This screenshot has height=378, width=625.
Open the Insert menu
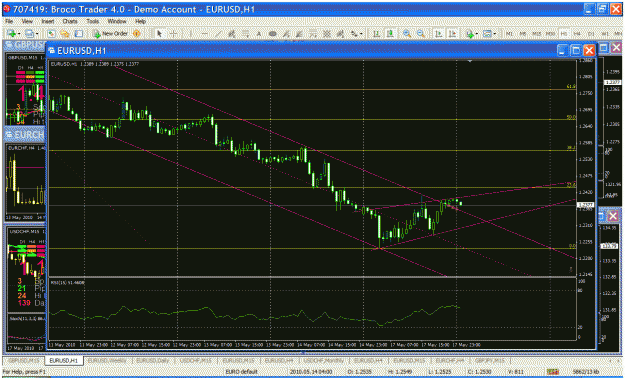click(48, 21)
